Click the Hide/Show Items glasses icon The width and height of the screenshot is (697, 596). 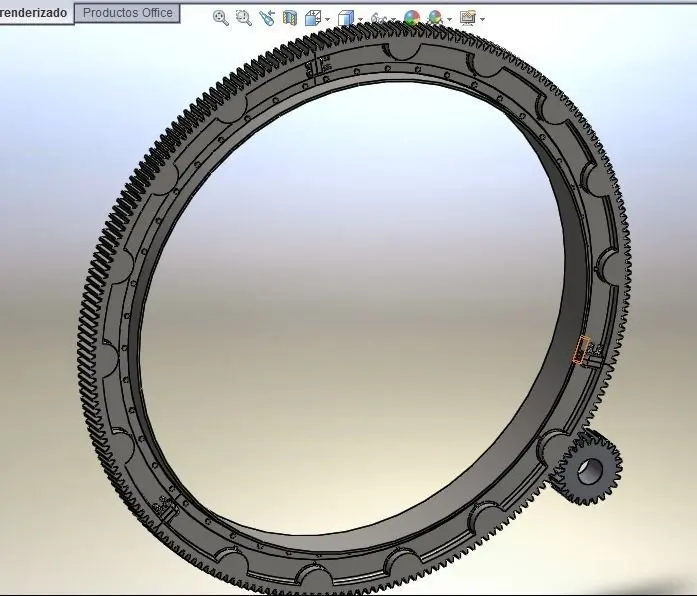(378, 19)
